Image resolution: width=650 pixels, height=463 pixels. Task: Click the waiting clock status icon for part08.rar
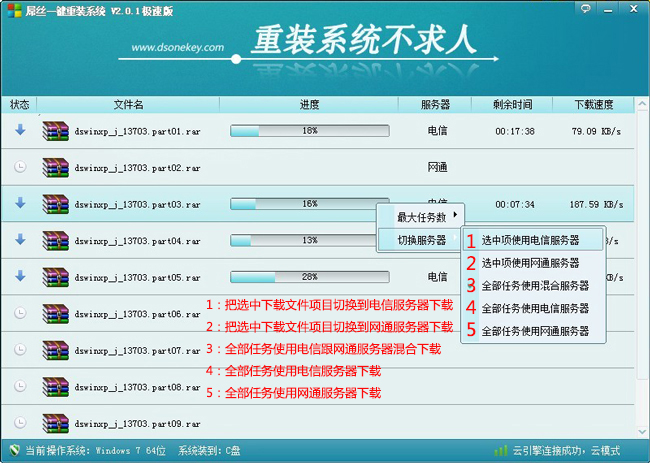pos(20,386)
